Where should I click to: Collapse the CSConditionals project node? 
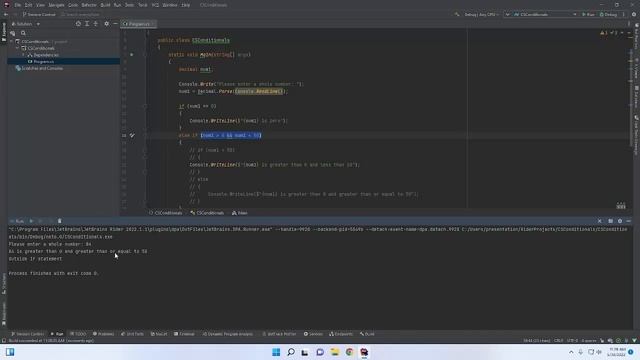pos(18,48)
